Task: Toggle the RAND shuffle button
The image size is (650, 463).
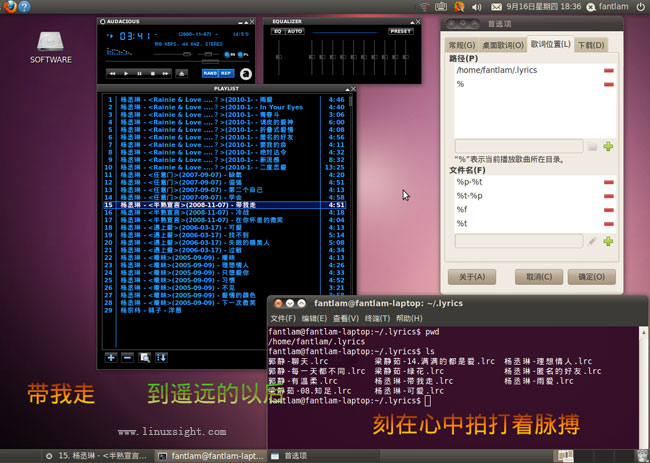Action: pos(211,73)
